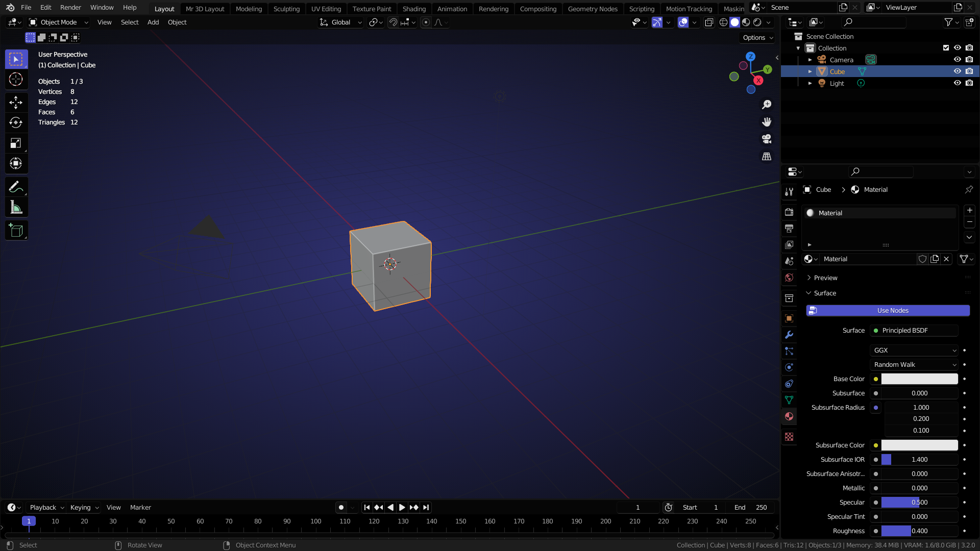Select the Annotate tool
Viewport: 980px width, 551px height.
point(16,187)
